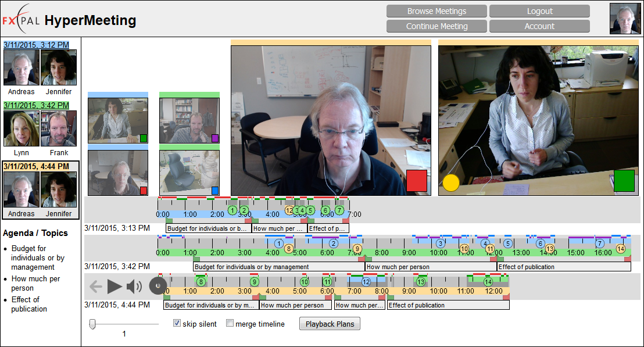Mute audio with the speaker icon
644x347 pixels.
134,286
